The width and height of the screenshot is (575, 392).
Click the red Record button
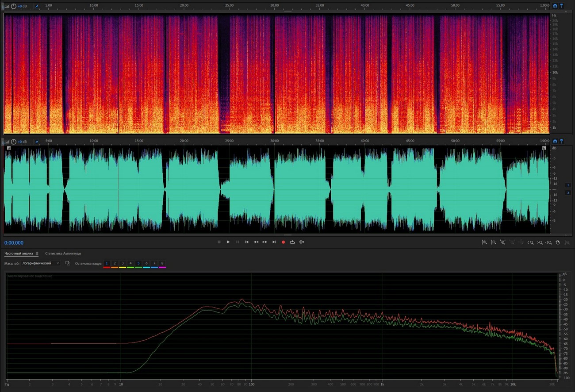pos(283,242)
